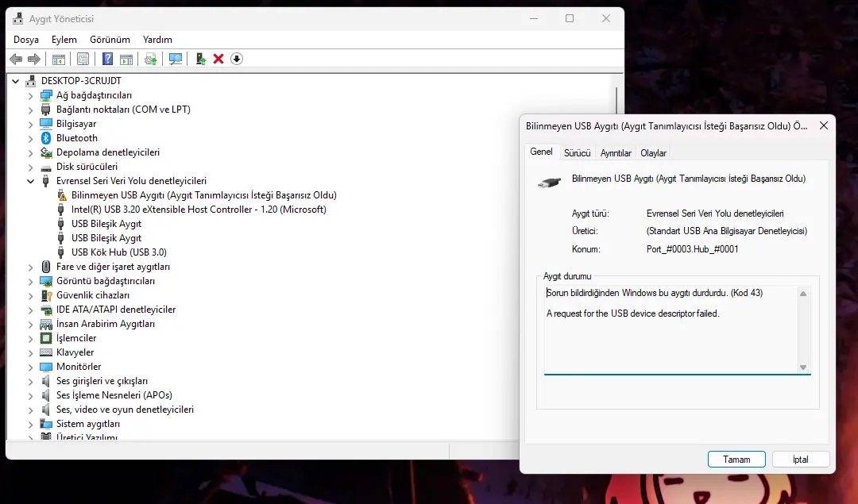Scan for hardware changes monitor icon
858x504 pixels.
(175, 59)
